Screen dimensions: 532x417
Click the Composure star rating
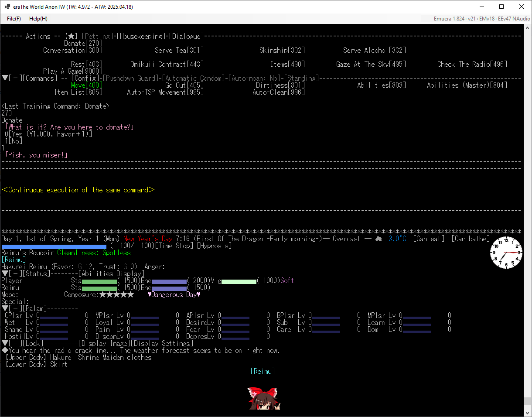tap(116, 295)
